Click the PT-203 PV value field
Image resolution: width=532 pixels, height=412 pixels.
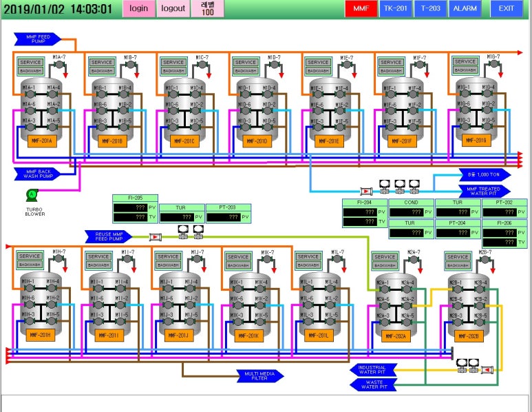(223, 217)
